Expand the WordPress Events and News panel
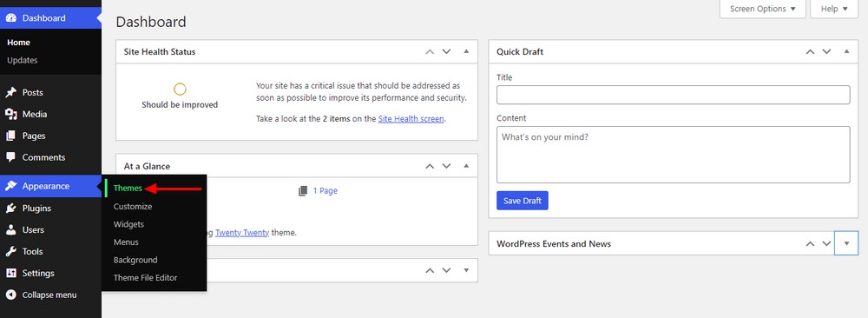 845,243
